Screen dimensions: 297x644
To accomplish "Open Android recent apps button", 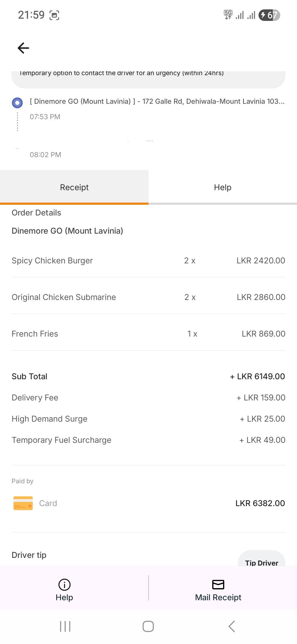I will [65, 626].
